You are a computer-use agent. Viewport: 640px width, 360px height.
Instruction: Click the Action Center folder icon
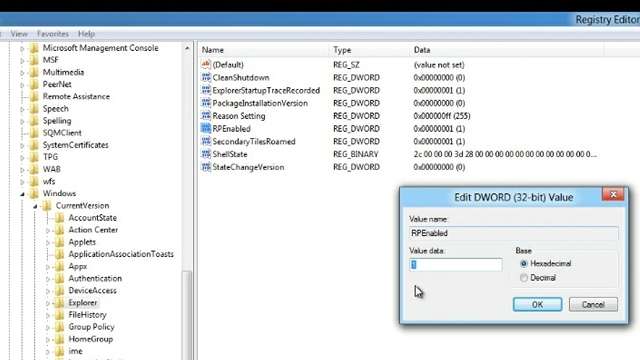[60, 230]
